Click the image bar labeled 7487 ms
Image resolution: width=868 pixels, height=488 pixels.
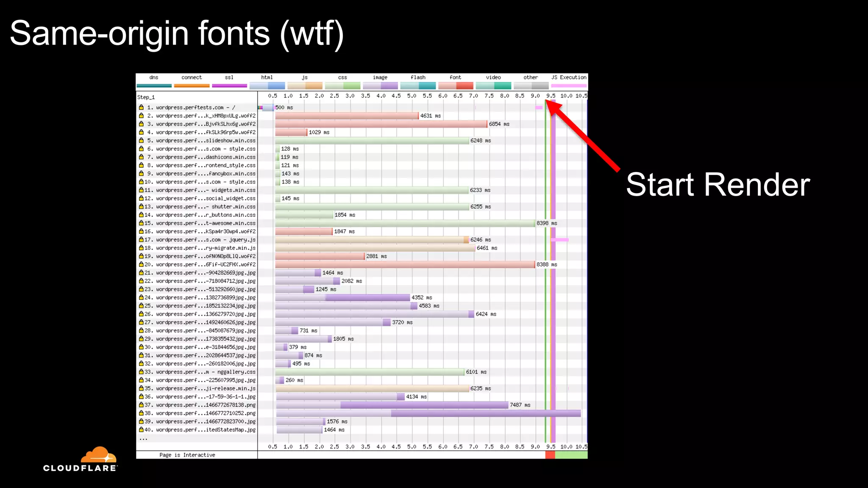tap(392, 405)
